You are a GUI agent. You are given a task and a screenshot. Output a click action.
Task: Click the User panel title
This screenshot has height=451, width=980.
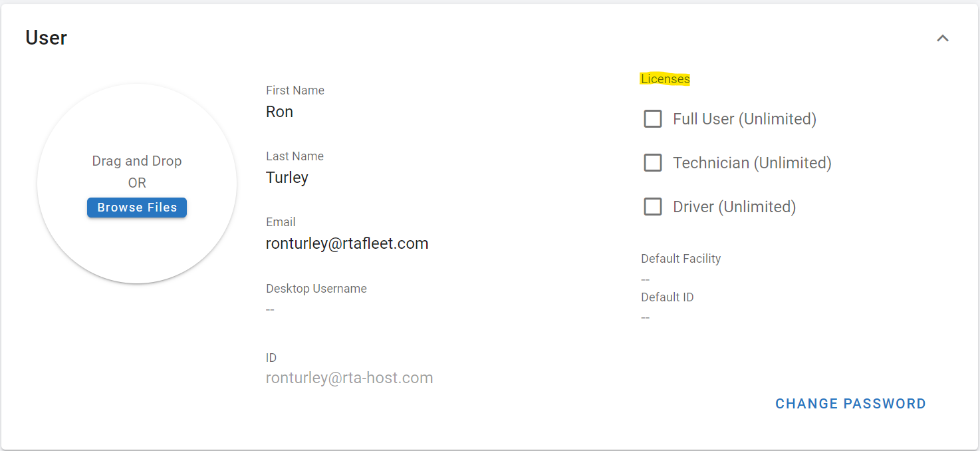coord(47,38)
